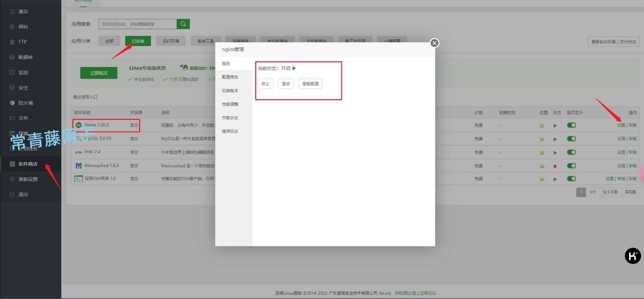The height and width of the screenshot is (299, 644).
Task: Click 卸载 link for Nginx 1.20.2
Action: [x=633, y=125]
